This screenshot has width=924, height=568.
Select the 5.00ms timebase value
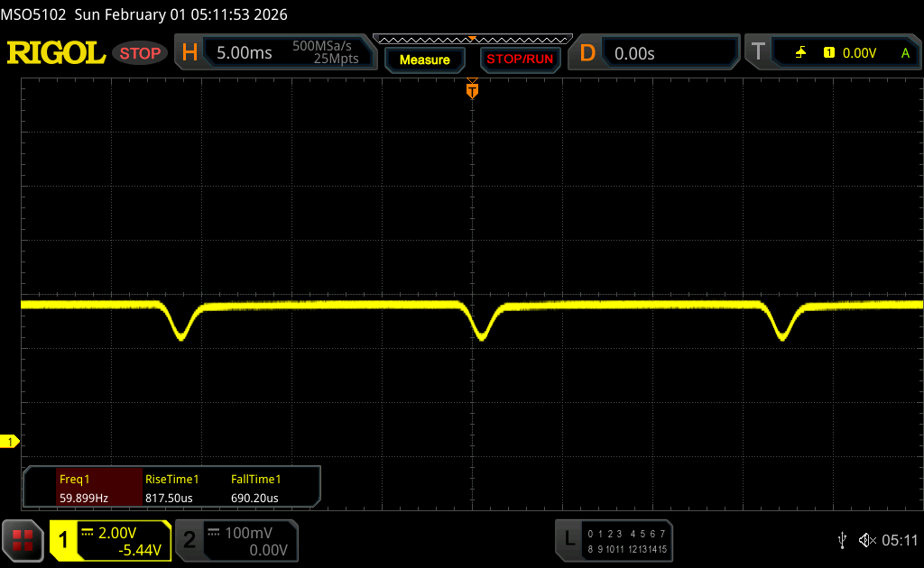tap(245, 53)
